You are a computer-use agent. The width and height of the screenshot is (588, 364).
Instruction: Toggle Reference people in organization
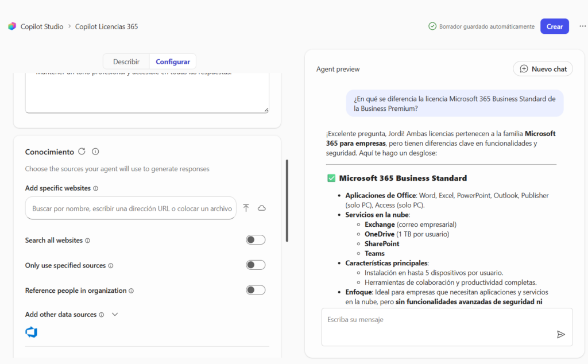click(x=256, y=290)
